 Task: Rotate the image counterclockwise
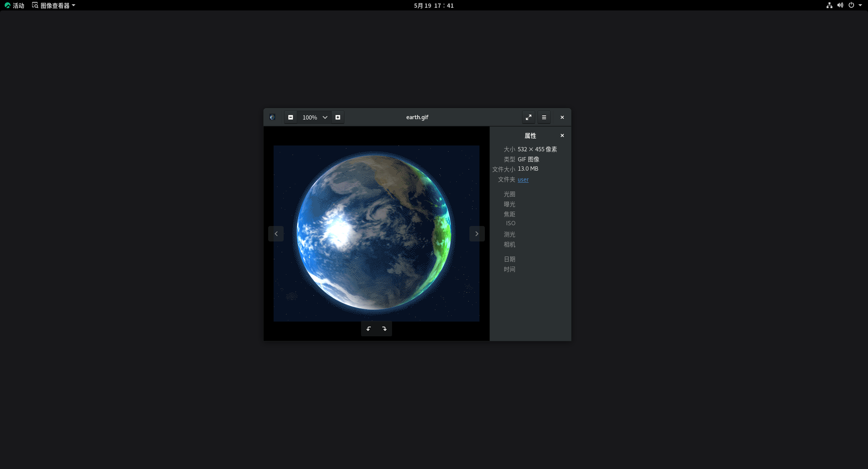click(369, 329)
